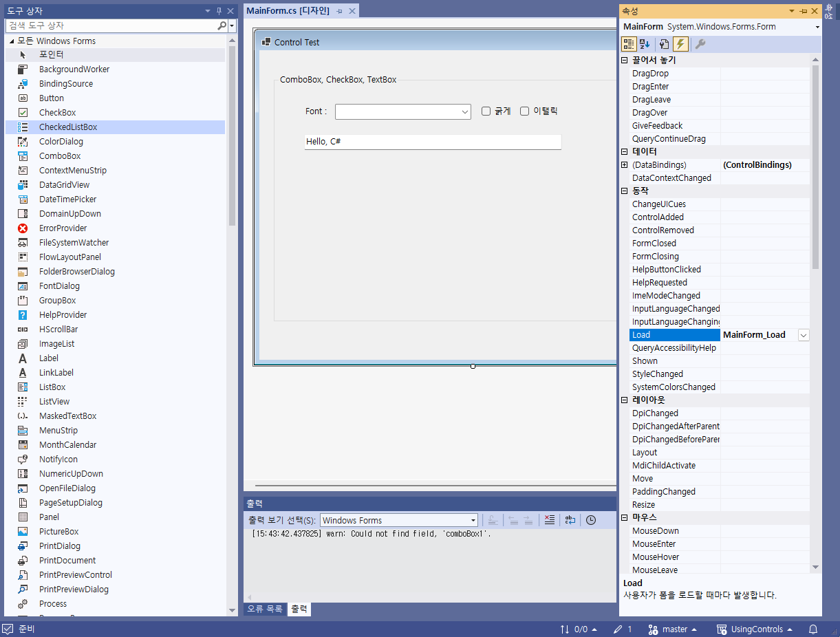
Task: Select the PictureBox toolbox control
Action: click(115, 531)
